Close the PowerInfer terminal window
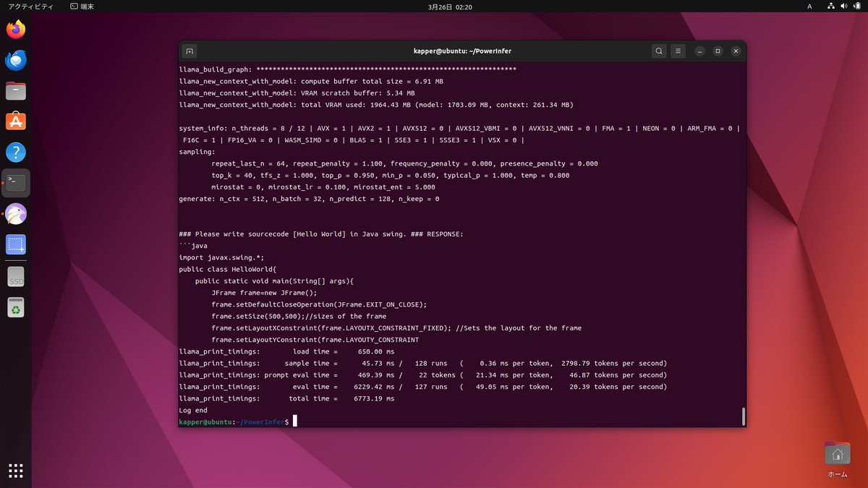The height and width of the screenshot is (488, 868). (x=736, y=51)
